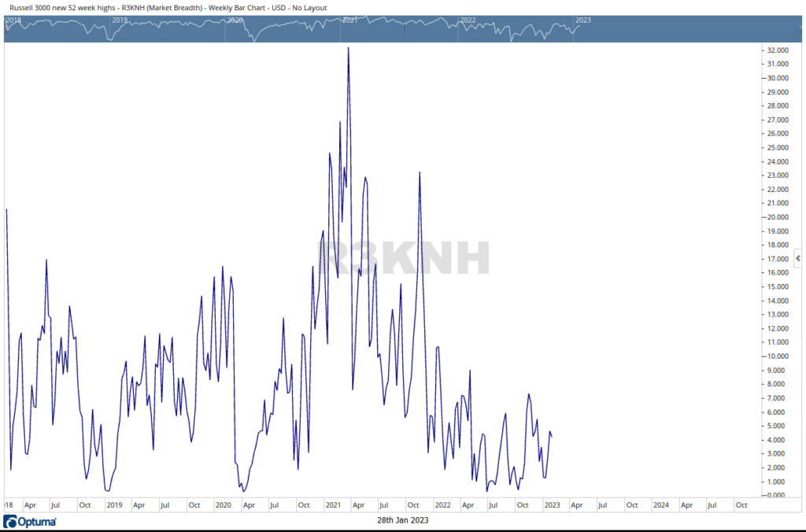
Task: Select the 2020 label on bottom date axis
Action: click(224, 505)
